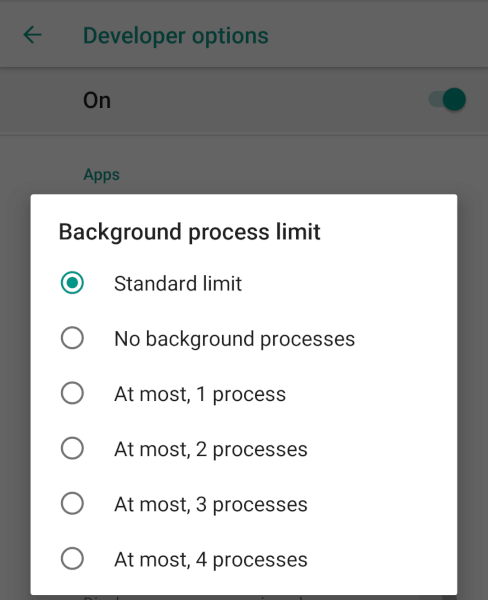This screenshot has height=600, width=488.
Task: Pick the At most, 4 processes radio circle
Action: (72, 559)
